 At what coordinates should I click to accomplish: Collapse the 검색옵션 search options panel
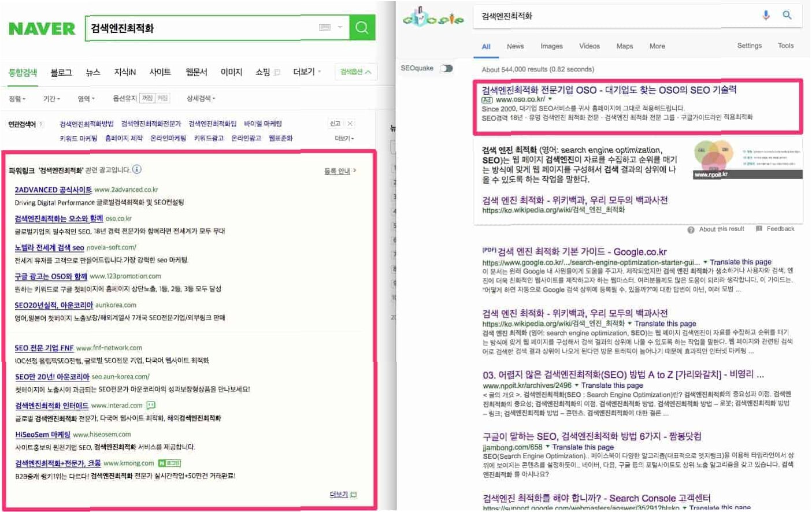click(x=355, y=72)
